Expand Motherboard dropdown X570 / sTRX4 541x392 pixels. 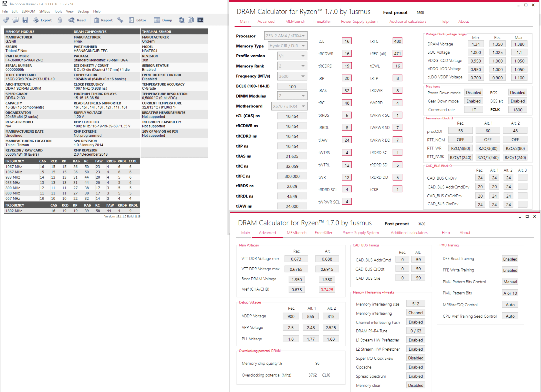tap(289, 106)
